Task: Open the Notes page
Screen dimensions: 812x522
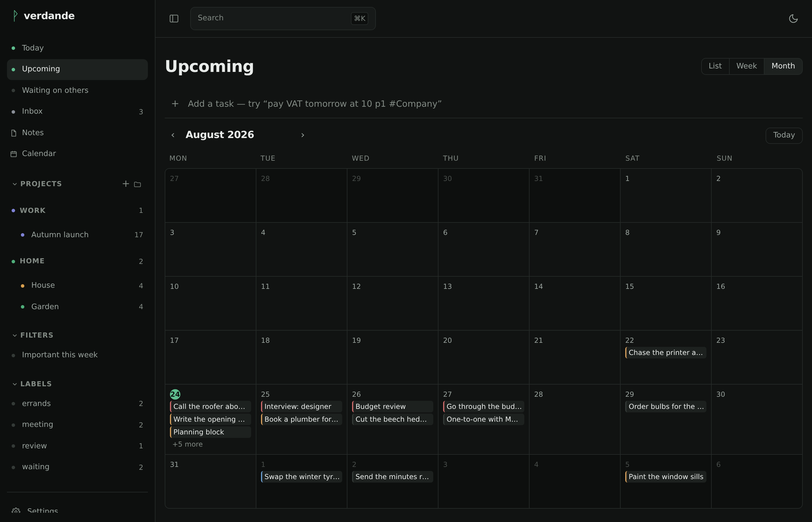Action: pyautogui.click(x=77, y=133)
